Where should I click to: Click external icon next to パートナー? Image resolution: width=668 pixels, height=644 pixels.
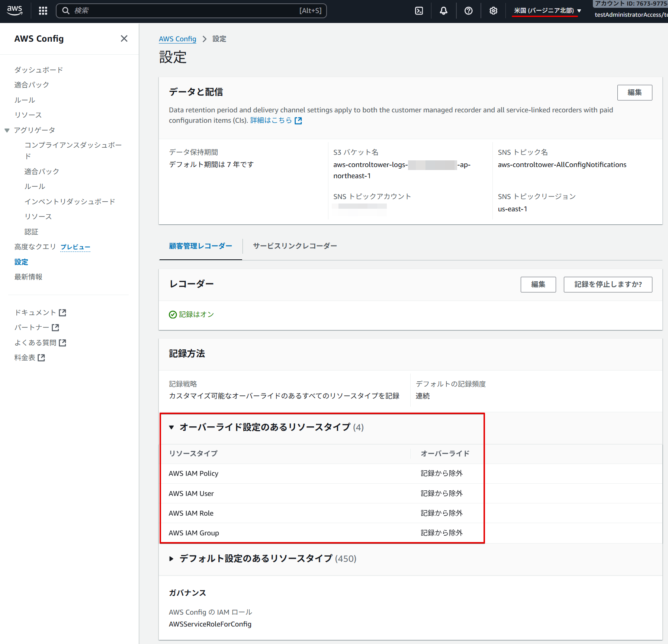click(x=55, y=327)
